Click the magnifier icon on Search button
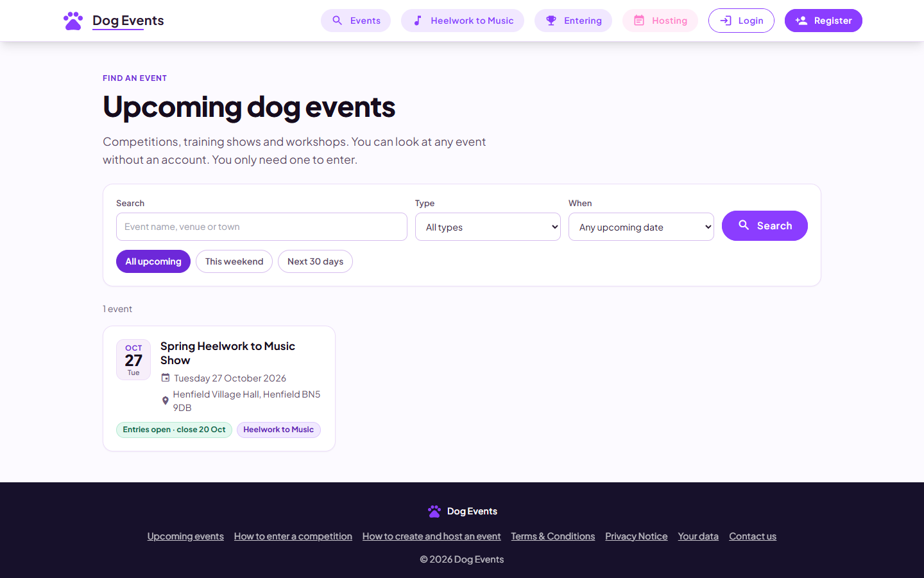The image size is (924, 578). pyautogui.click(x=744, y=225)
